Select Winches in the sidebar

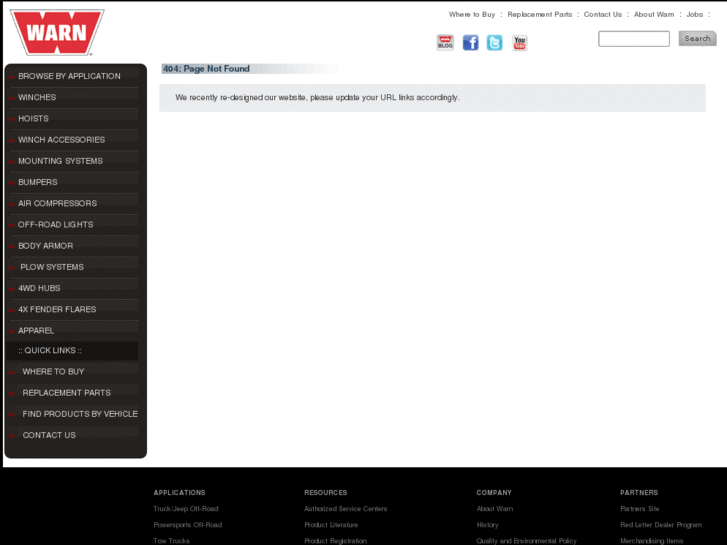click(37, 97)
